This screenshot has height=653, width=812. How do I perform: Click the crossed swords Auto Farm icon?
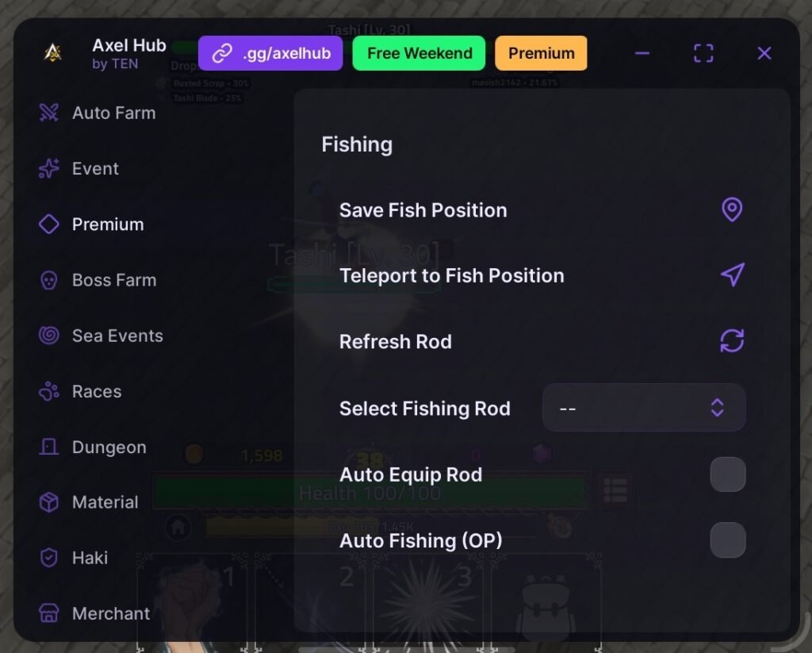49,113
